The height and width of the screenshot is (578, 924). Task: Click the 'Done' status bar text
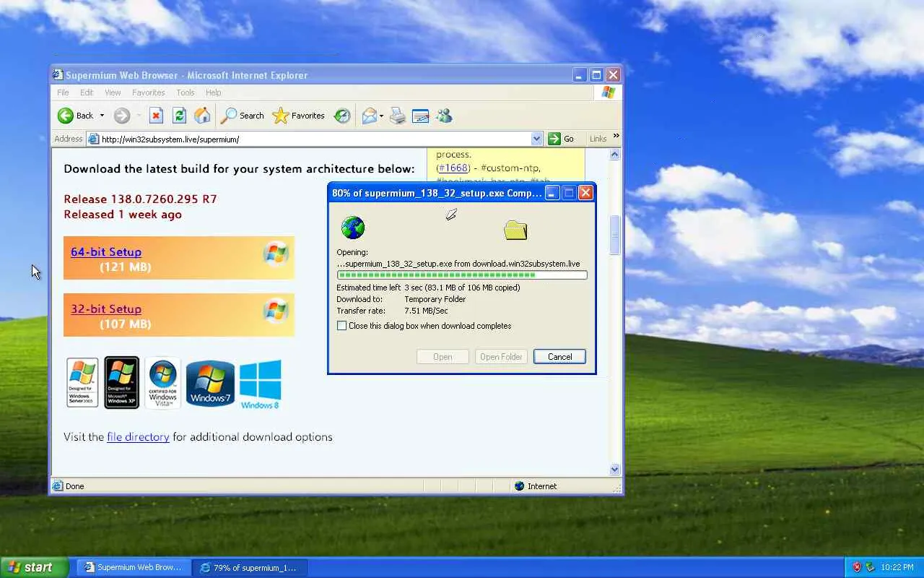[x=74, y=486]
